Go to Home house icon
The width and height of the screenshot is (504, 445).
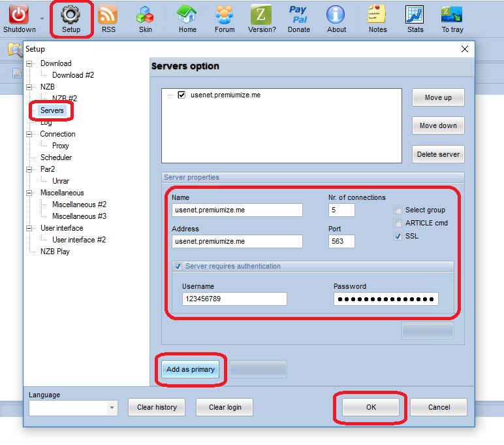(x=187, y=15)
